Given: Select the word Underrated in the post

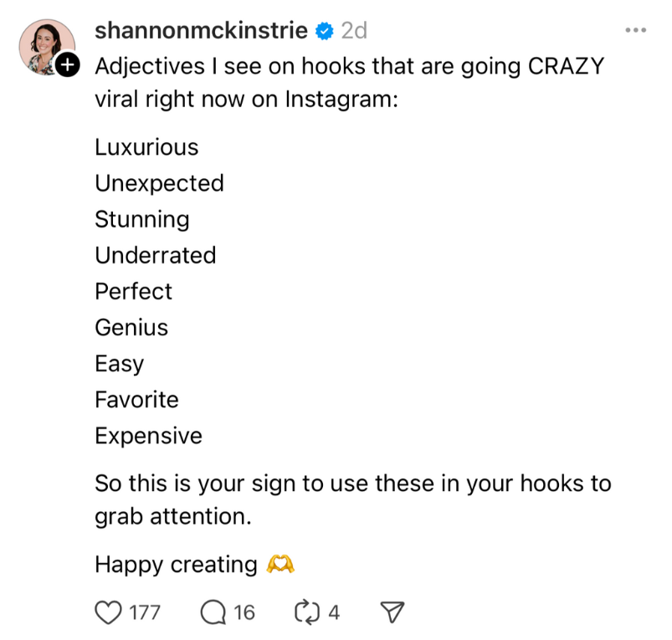Looking at the screenshot, I should click(x=156, y=255).
